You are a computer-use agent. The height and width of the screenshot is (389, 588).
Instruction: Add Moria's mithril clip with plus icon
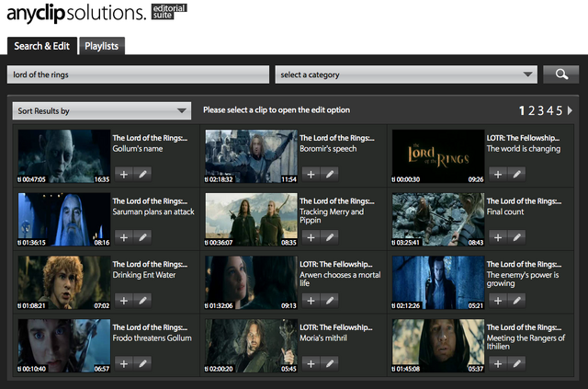point(311,363)
